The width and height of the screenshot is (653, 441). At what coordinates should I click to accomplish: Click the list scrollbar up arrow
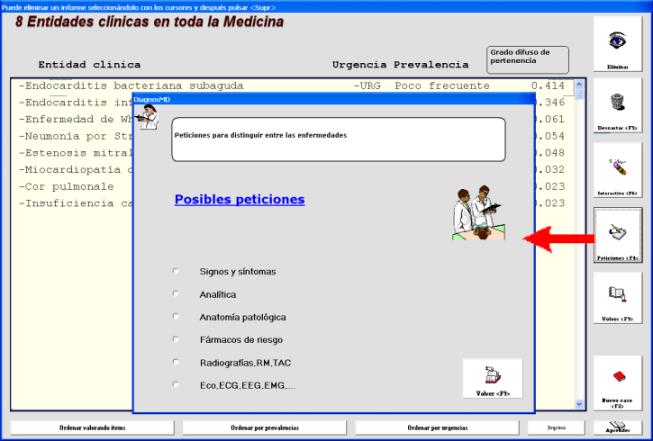(579, 85)
